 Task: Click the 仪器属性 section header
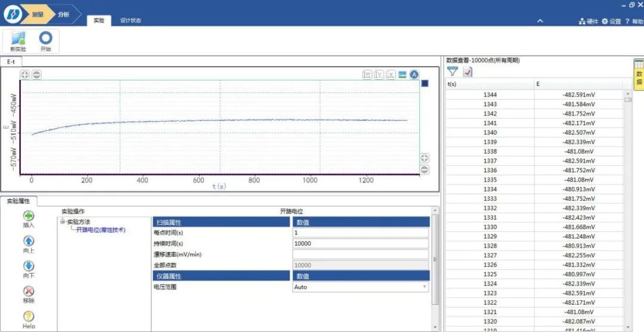[x=221, y=276]
